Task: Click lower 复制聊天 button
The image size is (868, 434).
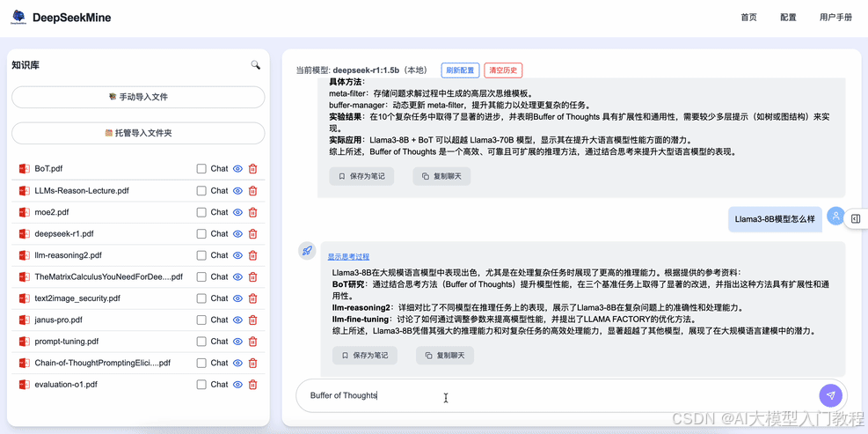Action: (x=445, y=356)
